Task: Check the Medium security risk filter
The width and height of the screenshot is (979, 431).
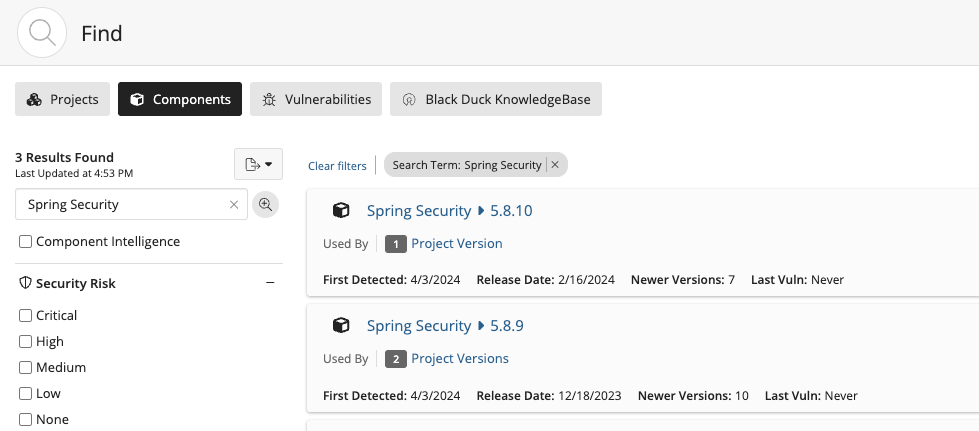Action: (26, 367)
